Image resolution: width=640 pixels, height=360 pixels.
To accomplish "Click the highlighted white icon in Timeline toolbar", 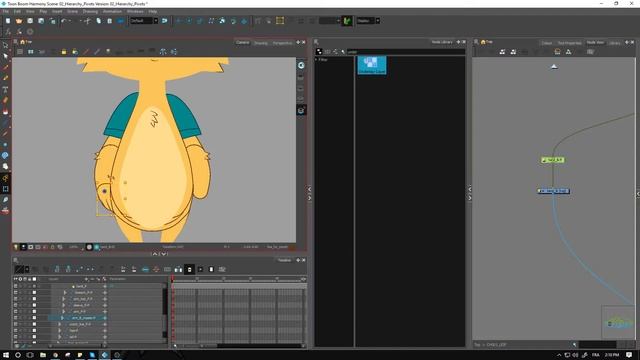I will click(189, 269).
